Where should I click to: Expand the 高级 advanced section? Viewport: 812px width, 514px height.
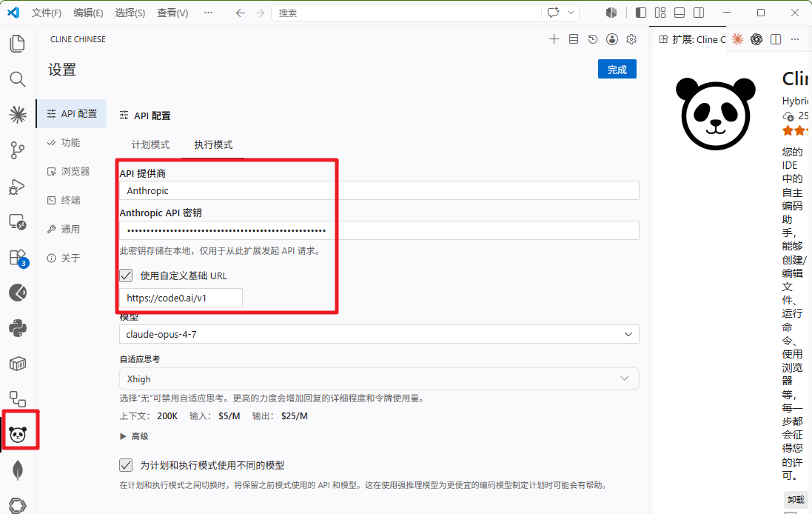tap(134, 436)
